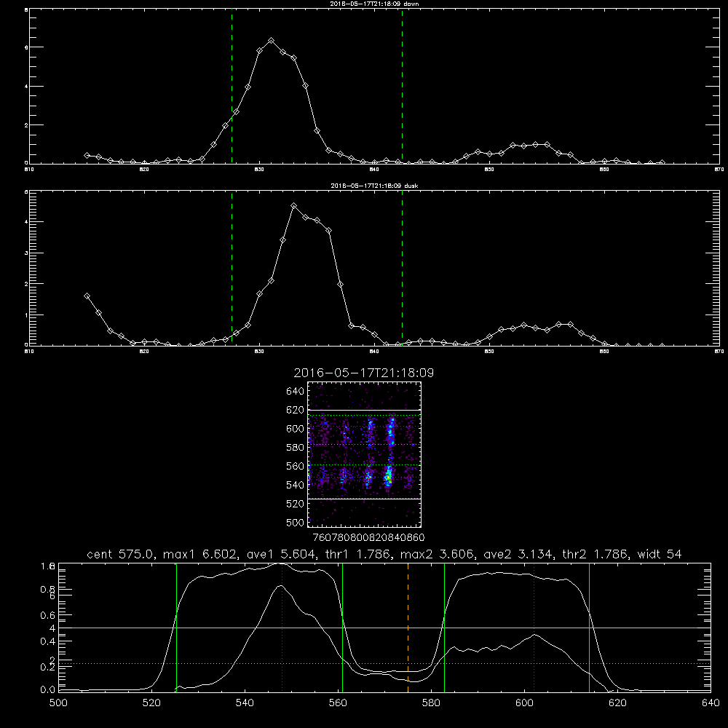Click the first data point of the dusk curve
Viewport: 728px width, 728px height.
(x=87, y=296)
